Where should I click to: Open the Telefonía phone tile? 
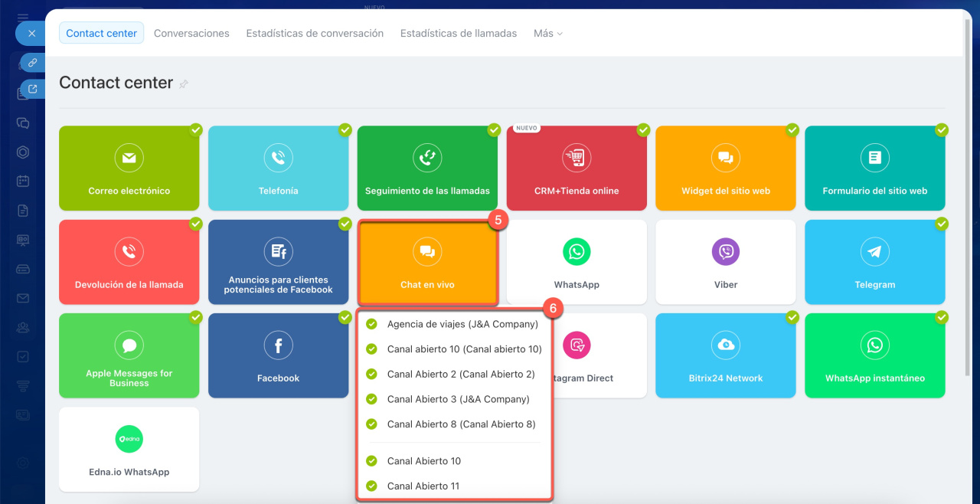278,169
